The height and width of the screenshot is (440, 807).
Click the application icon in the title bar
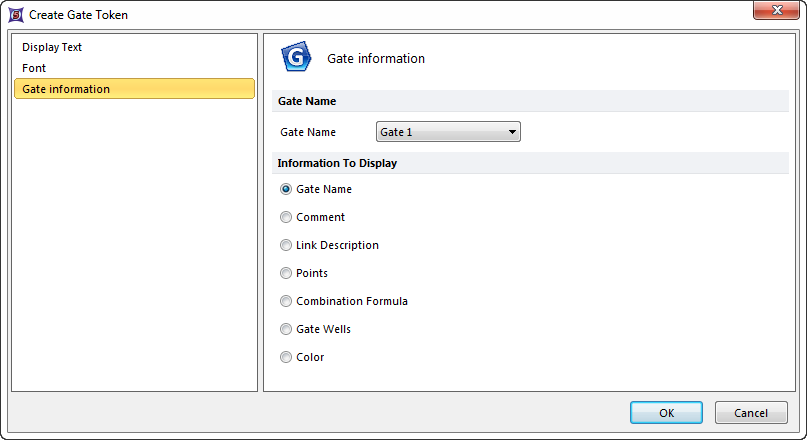15,15
